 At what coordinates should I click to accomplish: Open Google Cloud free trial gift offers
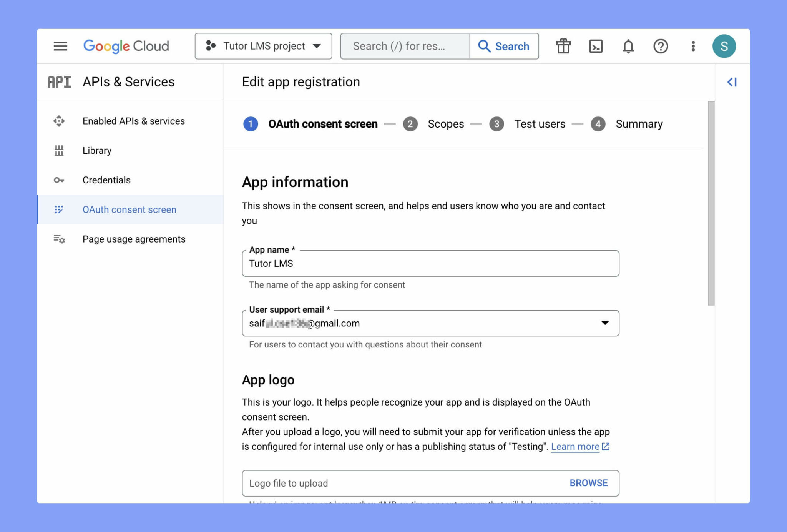click(x=563, y=46)
